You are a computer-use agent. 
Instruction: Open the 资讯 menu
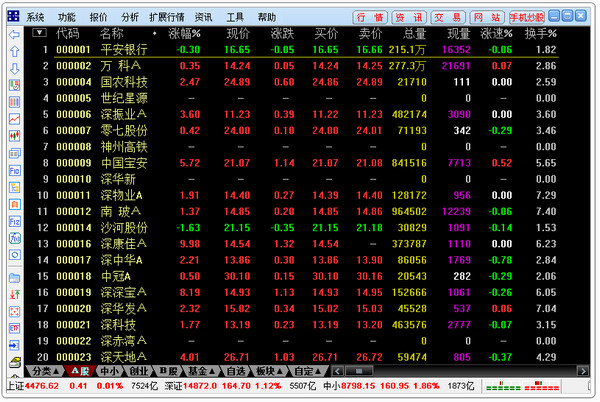click(x=204, y=17)
